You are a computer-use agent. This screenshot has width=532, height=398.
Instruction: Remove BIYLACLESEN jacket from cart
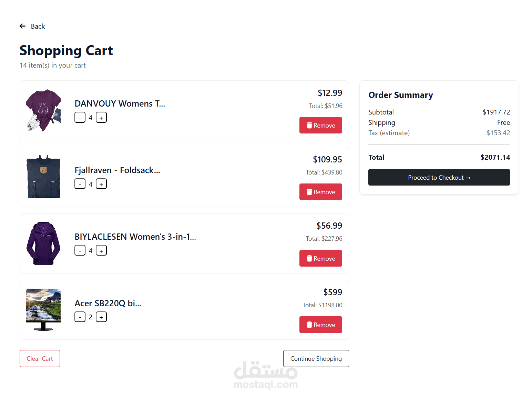tap(320, 258)
